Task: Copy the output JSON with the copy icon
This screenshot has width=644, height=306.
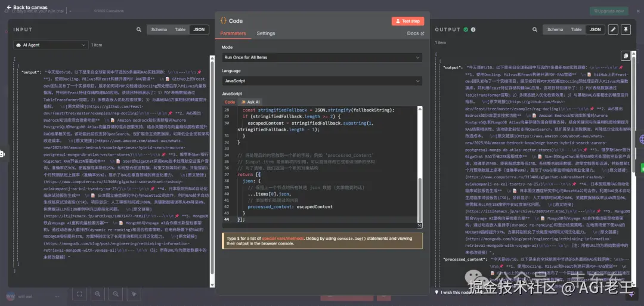Action: point(626,56)
